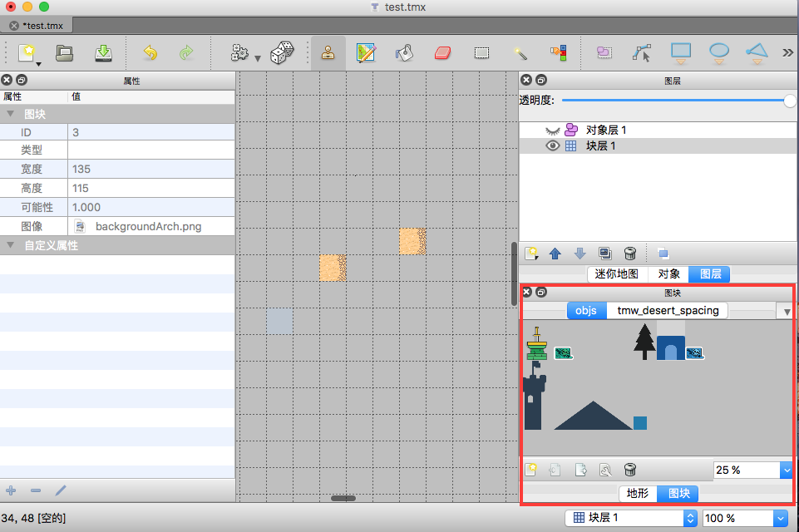The image size is (799, 532).
Task: Click the Undo arrow icon
Action: [149, 52]
